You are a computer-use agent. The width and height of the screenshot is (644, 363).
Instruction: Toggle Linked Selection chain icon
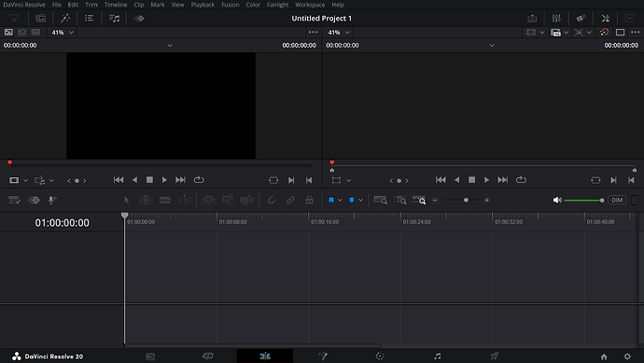(290, 200)
